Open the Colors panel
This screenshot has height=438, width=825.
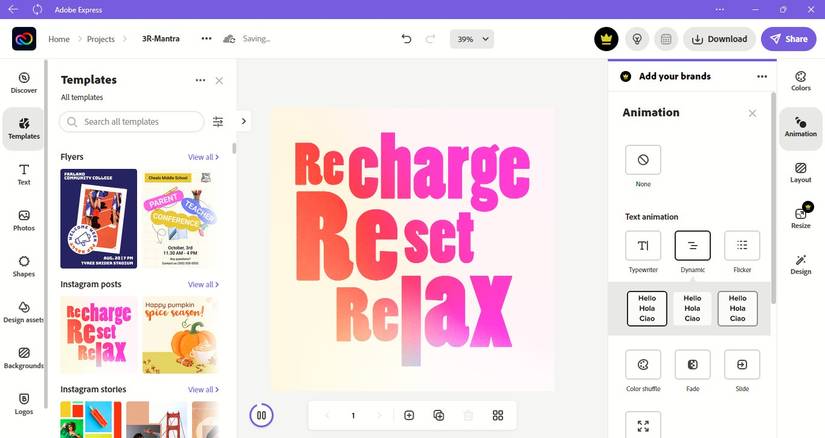coord(800,81)
